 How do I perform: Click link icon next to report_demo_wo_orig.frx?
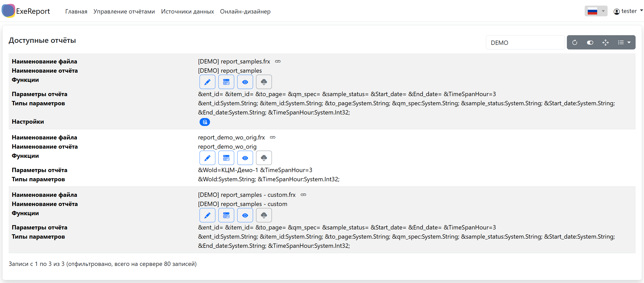tap(273, 137)
